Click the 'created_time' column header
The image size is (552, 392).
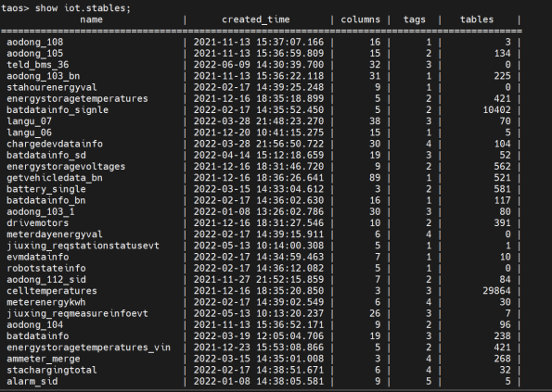(x=255, y=19)
